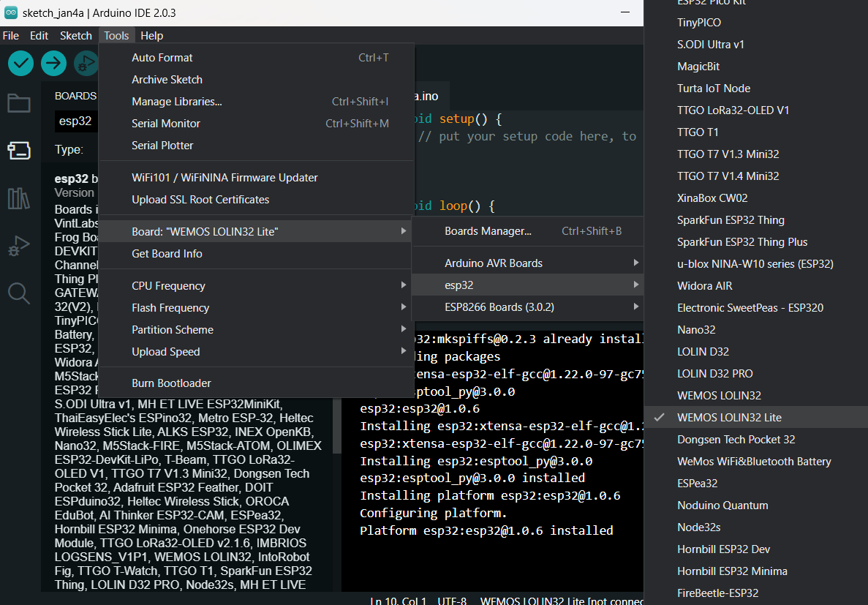Open the Serial Monitor menu entry
Viewport: 868px width, 605px height.
pyautogui.click(x=256, y=124)
